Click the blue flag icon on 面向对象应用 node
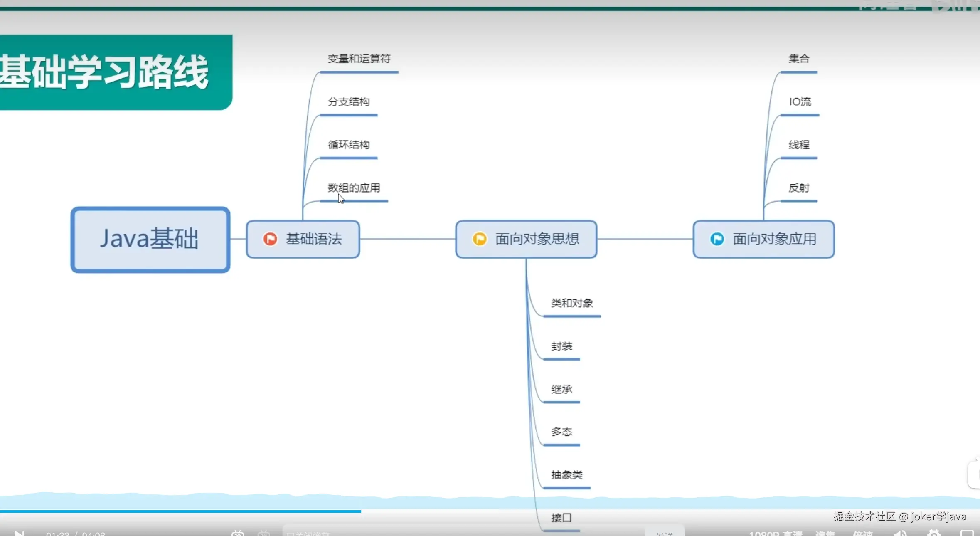Image resolution: width=980 pixels, height=536 pixels. (x=717, y=239)
